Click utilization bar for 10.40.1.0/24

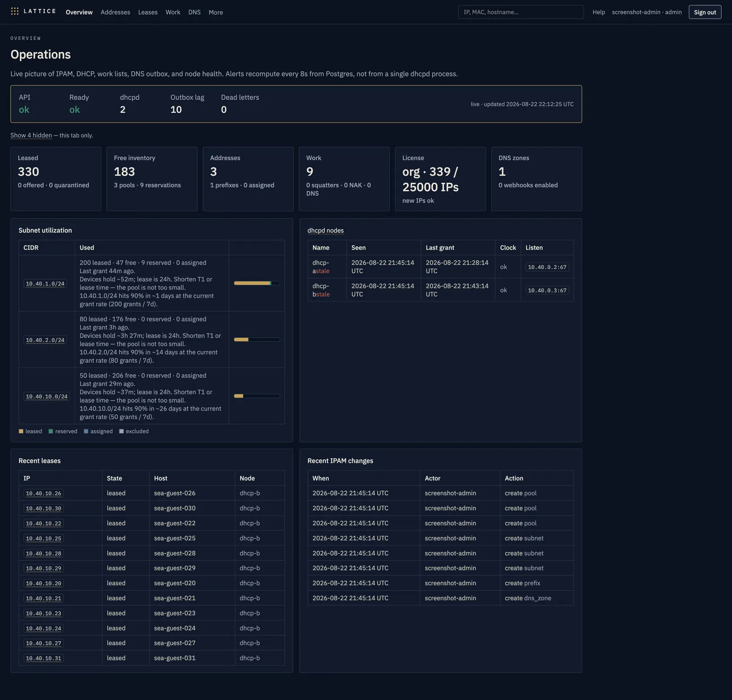(257, 283)
